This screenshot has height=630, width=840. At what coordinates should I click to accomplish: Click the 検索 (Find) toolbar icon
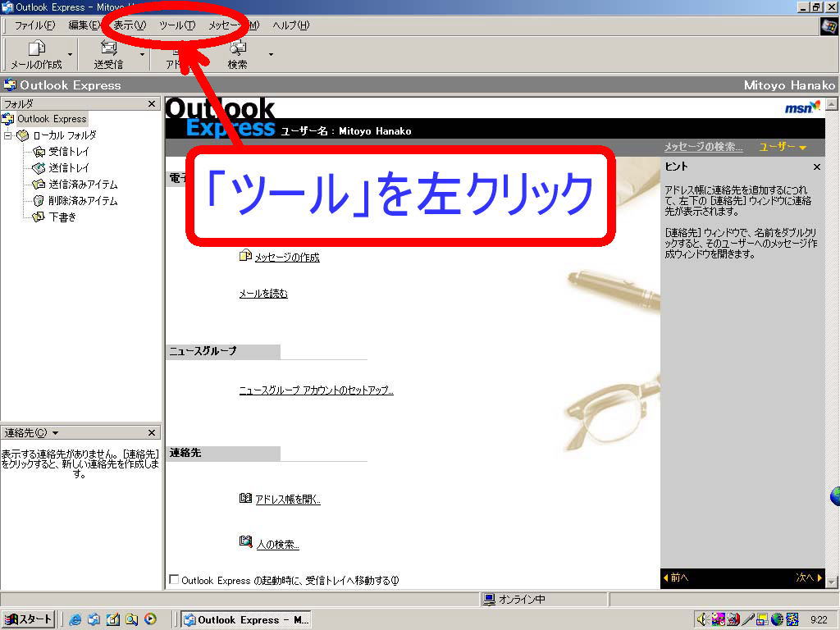click(238, 49)
